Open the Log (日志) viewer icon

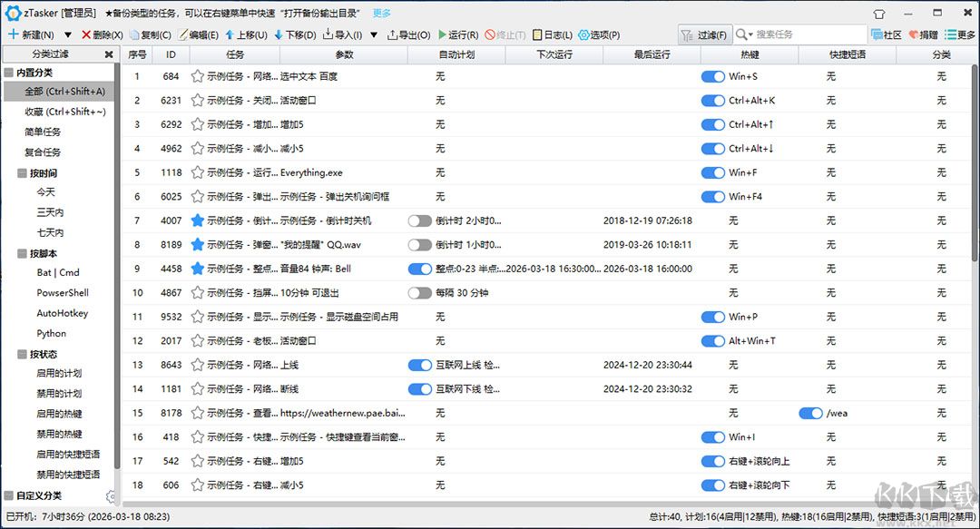click(537, 35)
